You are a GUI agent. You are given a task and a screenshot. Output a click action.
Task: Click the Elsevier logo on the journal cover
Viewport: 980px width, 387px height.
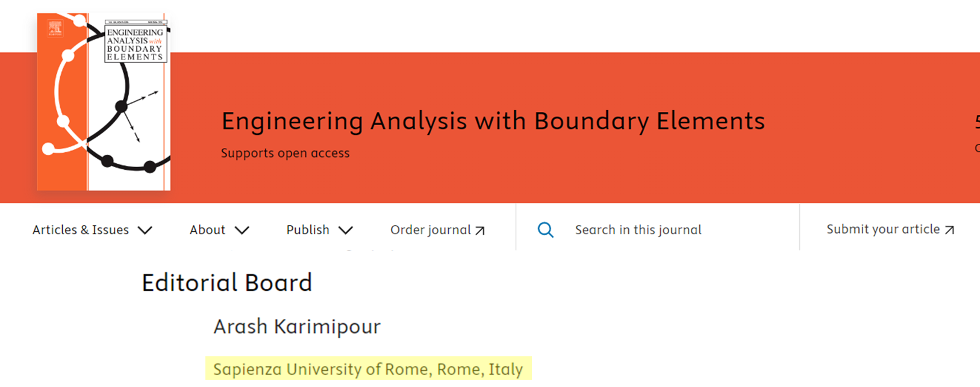[55, 28]
